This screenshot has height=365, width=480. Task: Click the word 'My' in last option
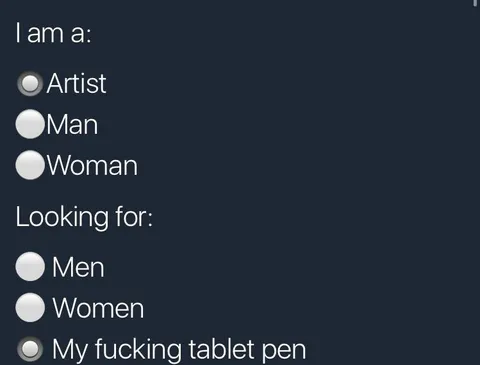(x=70, y=351)
